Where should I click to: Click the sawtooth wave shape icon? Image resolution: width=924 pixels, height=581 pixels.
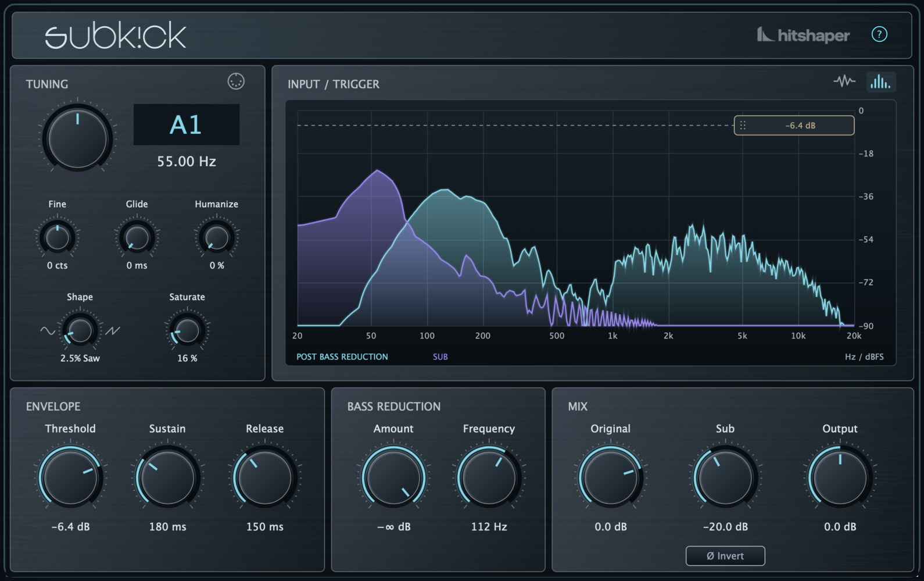tap(113, 331)
